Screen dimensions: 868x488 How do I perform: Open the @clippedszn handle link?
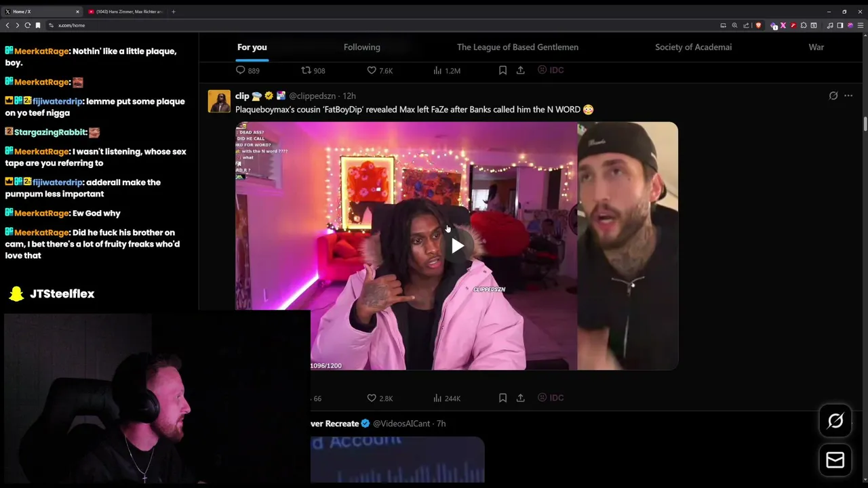[313, 96]
